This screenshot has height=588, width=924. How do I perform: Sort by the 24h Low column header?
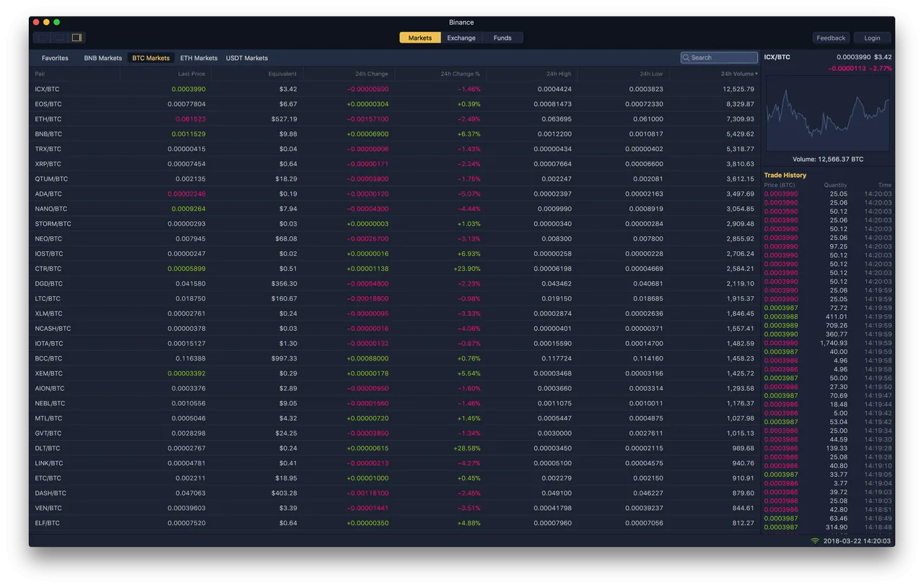651,74
